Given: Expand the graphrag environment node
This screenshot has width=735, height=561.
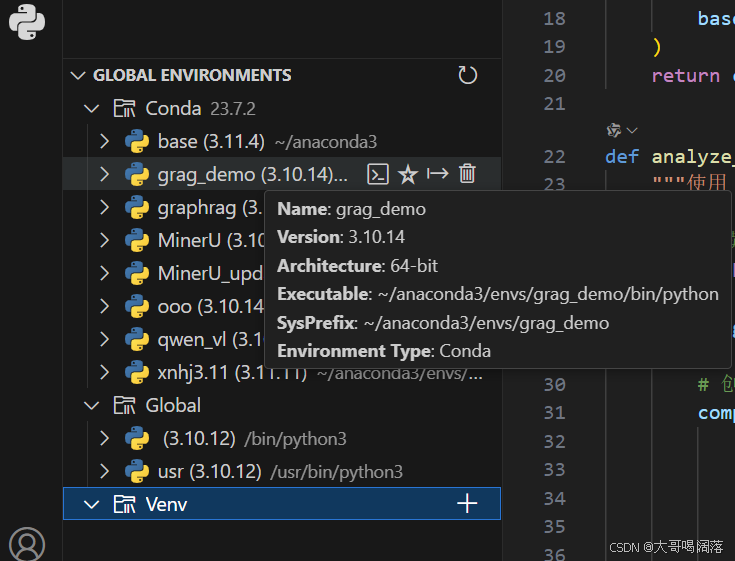Looking at the screenshot, I should coord(105,207).
